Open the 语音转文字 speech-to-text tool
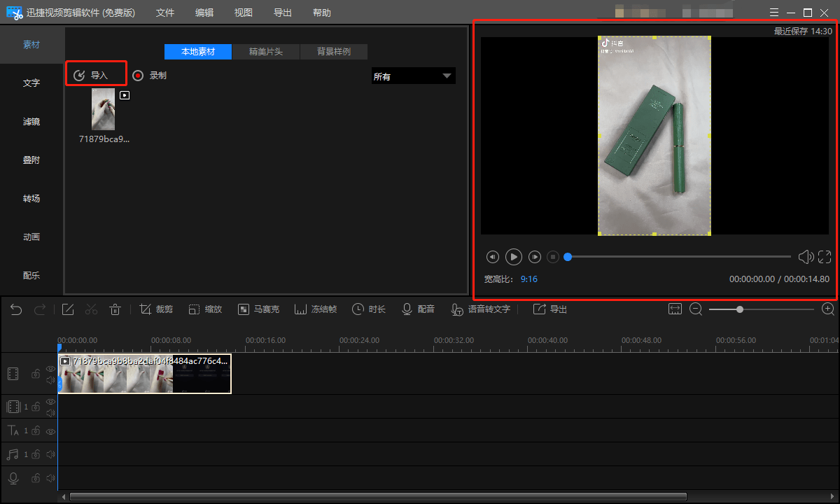Screen dimensions: 840x504 click(480, 309)
